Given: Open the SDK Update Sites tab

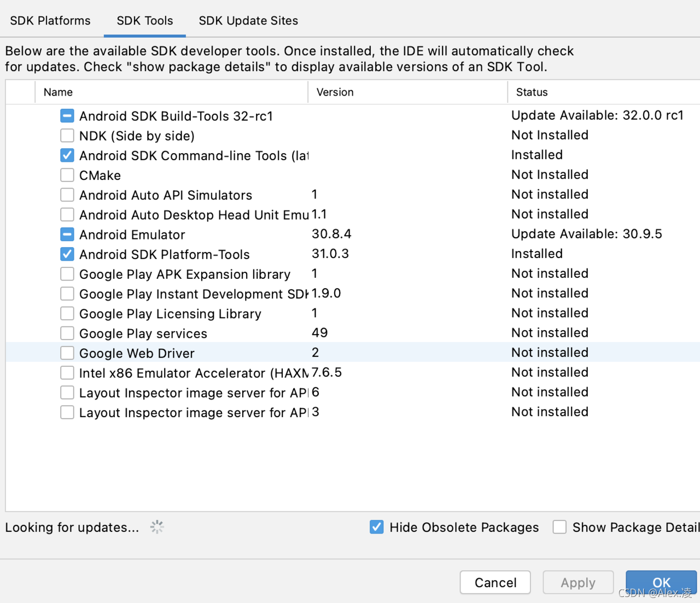Looking at the screenshot, I should pos(248,21).
